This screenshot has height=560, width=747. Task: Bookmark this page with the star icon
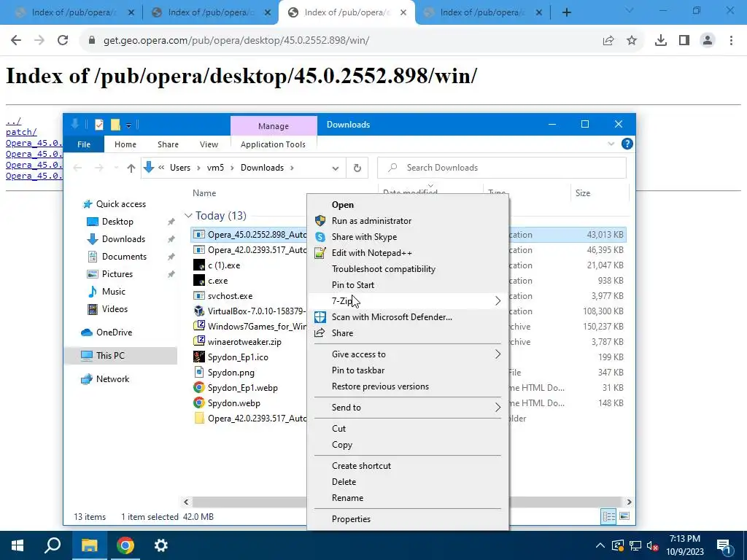[x=632, y=41]
